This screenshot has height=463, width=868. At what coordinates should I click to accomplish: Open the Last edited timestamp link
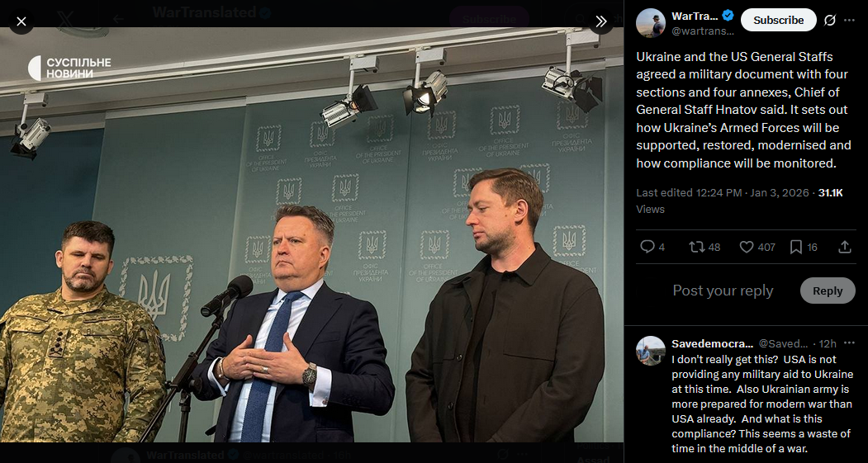point(723,192)
